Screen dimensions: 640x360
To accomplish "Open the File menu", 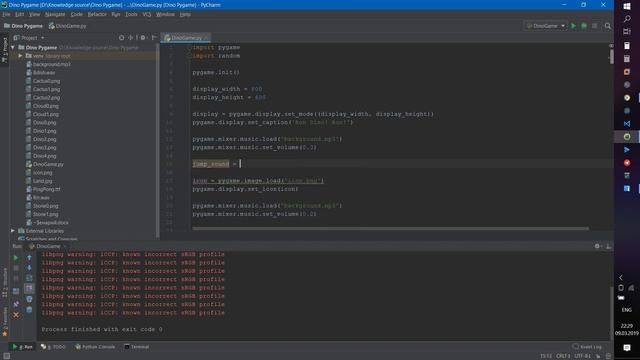I will coord(6,14).
